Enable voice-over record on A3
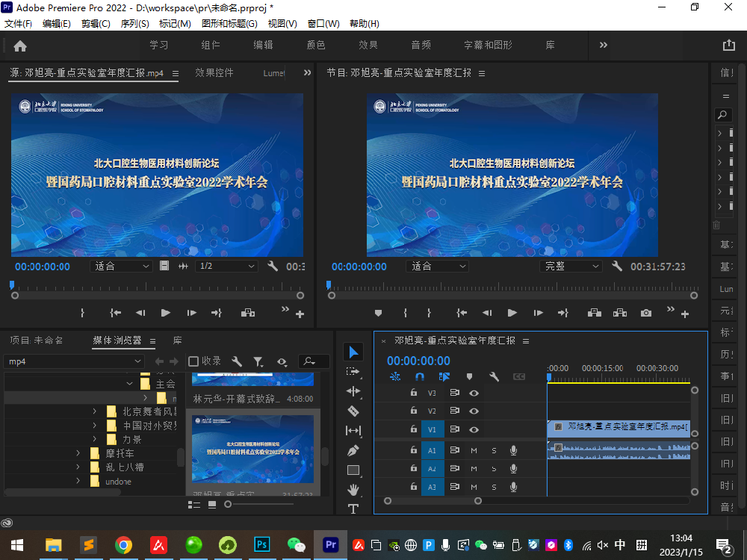Viewport: 747px width, 560px height. click(514, 487)
